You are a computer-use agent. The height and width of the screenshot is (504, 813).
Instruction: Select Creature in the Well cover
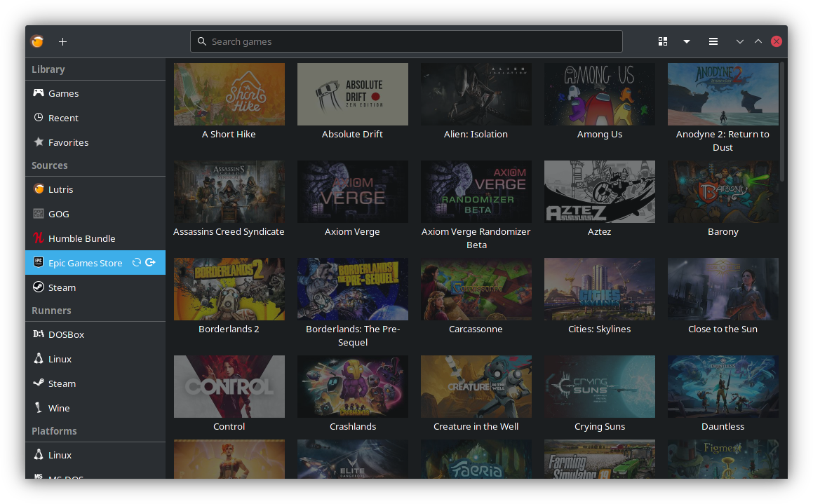[476, 386]
